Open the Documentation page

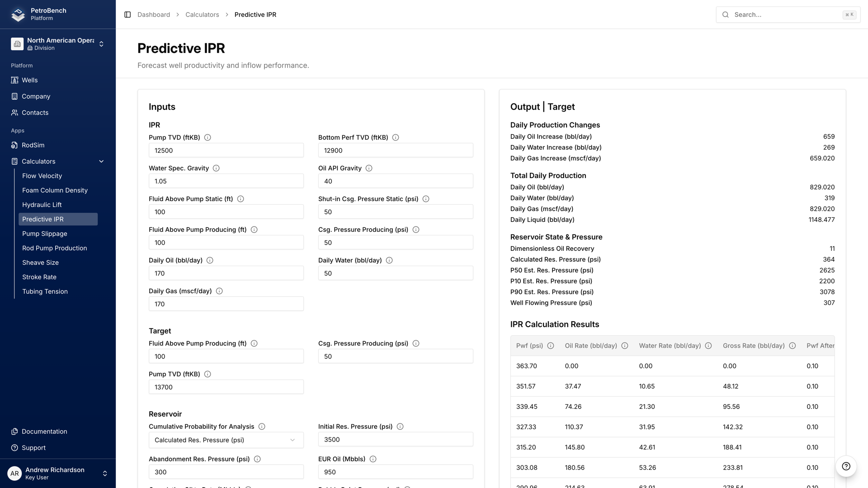(44, 432)
